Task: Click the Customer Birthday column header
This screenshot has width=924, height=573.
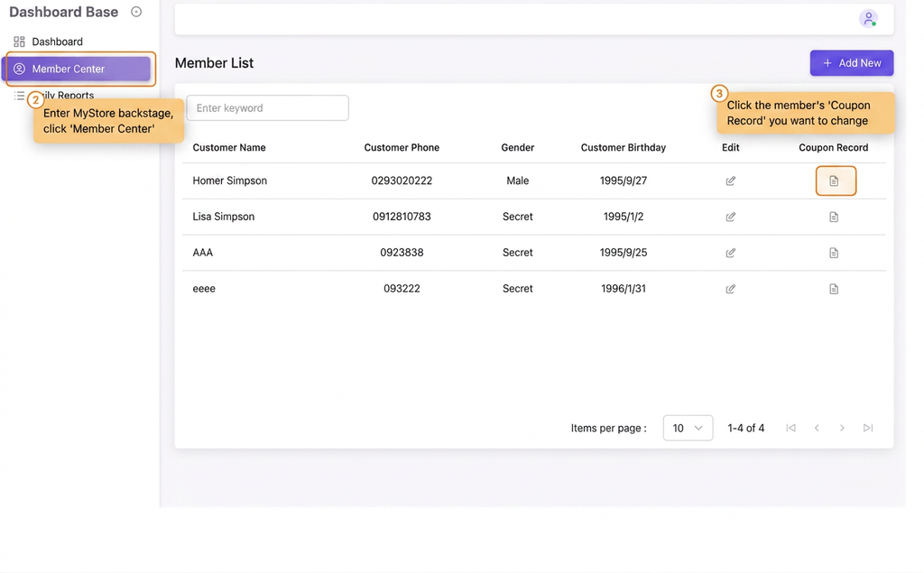Action: tap(624, 147)
